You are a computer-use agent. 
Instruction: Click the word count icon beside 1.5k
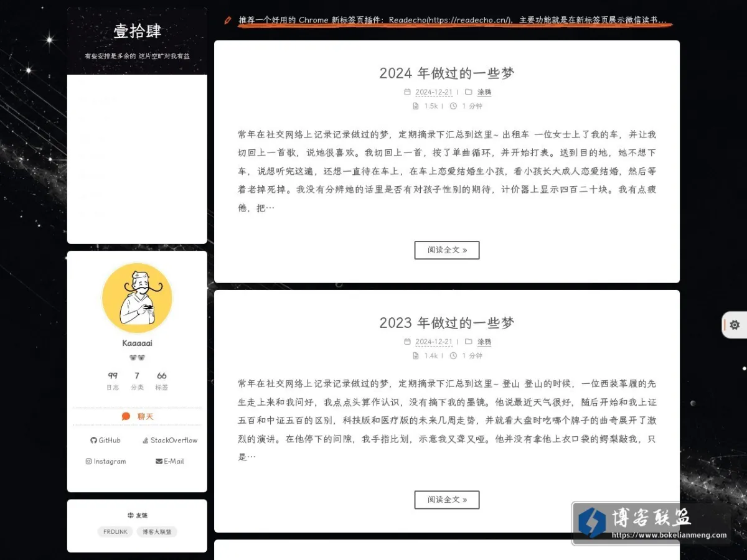point(416,106)
